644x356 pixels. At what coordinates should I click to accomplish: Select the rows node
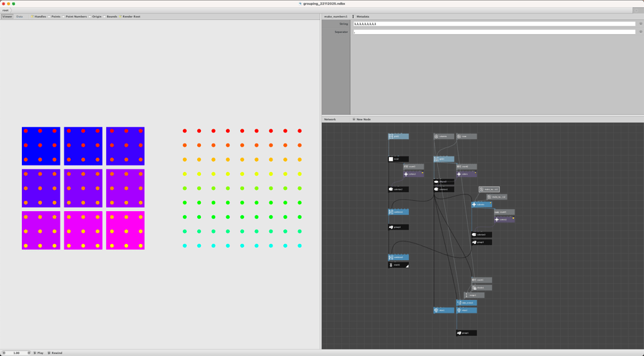466,136
